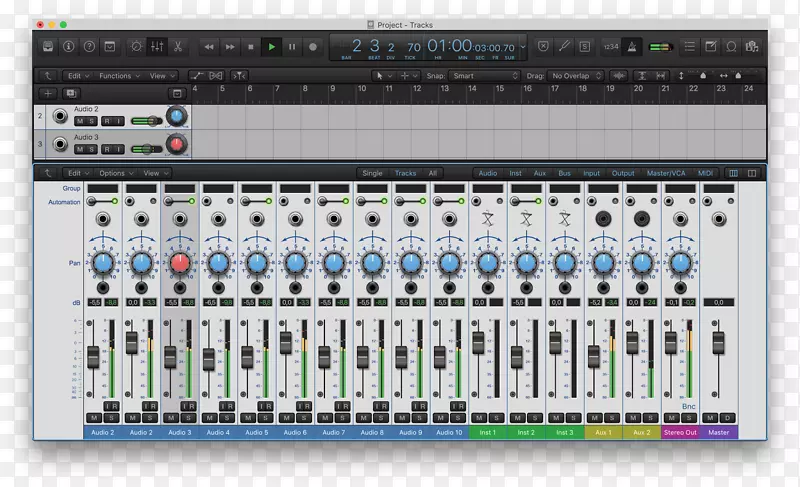Open the Functions menu in tracks area
Screen dimensions: 800x487
117,75
